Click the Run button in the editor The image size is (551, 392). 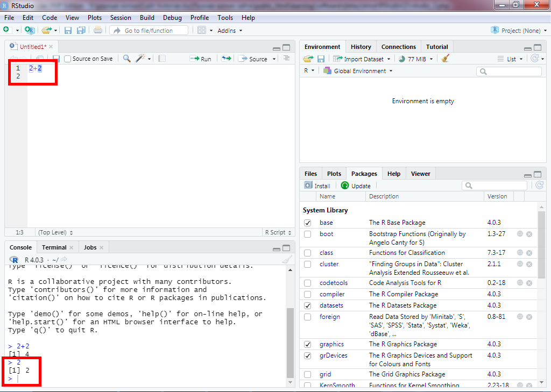tap(201, 59)
